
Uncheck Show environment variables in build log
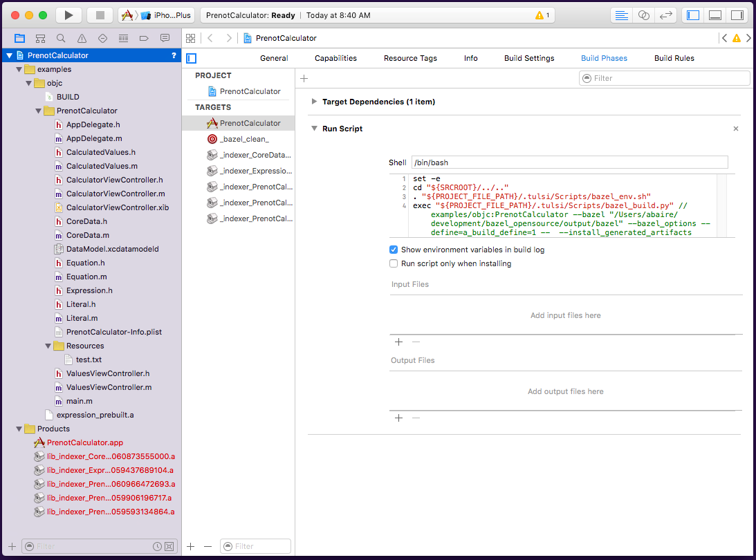394,250
